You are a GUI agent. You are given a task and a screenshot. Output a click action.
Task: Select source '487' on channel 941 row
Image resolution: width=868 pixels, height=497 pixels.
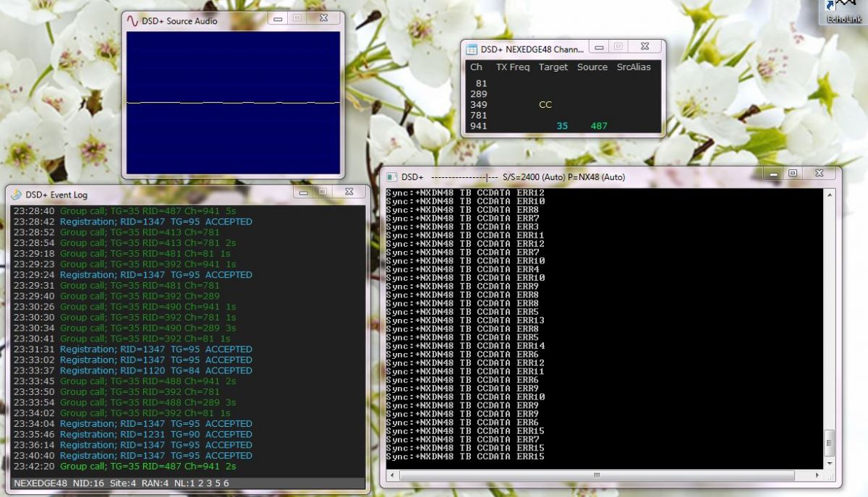pos(599,126)
